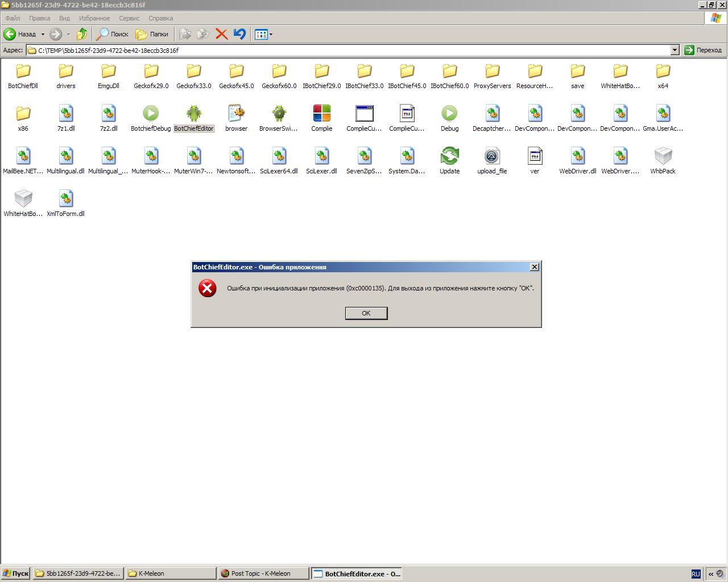Select the BotChiefEditor Android icon
Image resolution: width=728 pixels, height=582 pixels.
[x=193, y=114]
